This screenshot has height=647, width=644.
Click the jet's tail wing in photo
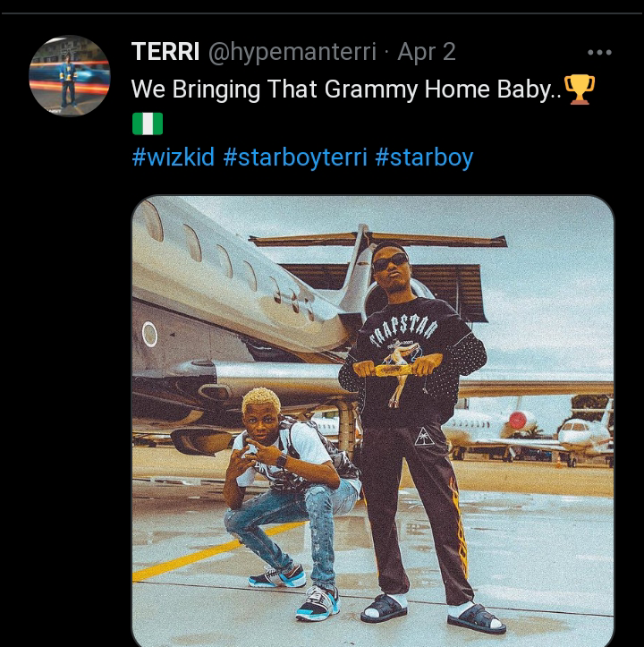coord(377,239)
